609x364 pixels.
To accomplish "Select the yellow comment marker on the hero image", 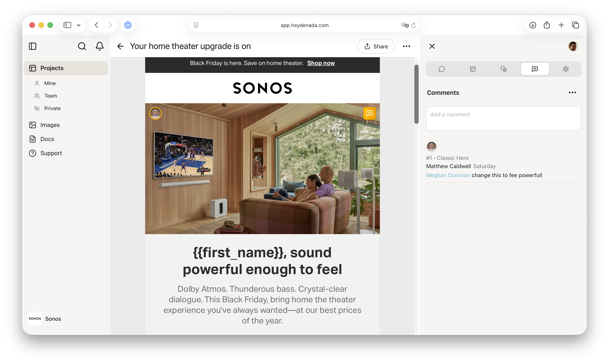I will (370, 113).
